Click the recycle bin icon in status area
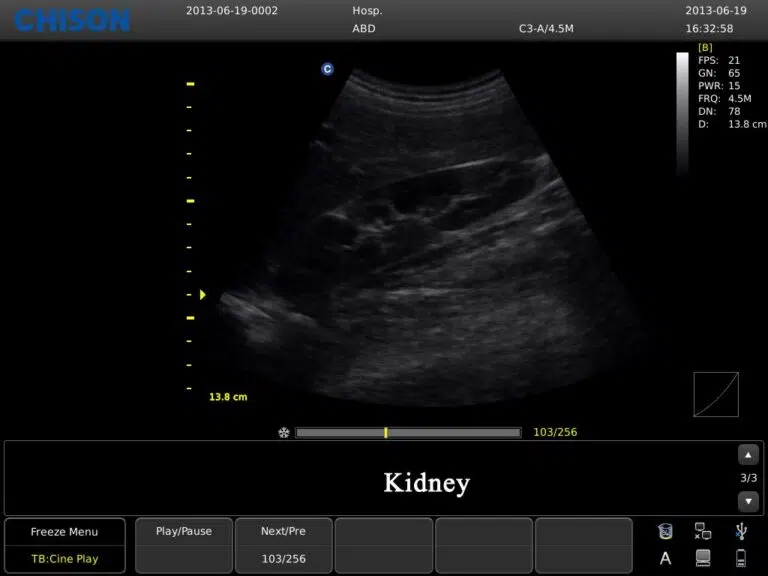Screen dimensions: 768x576 [666, 531]
